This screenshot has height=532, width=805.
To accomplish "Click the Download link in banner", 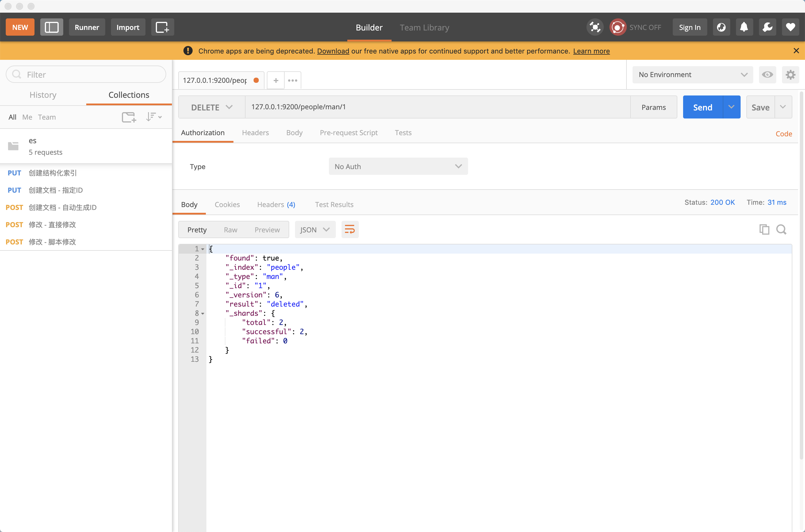I will (x=333, y=51).
